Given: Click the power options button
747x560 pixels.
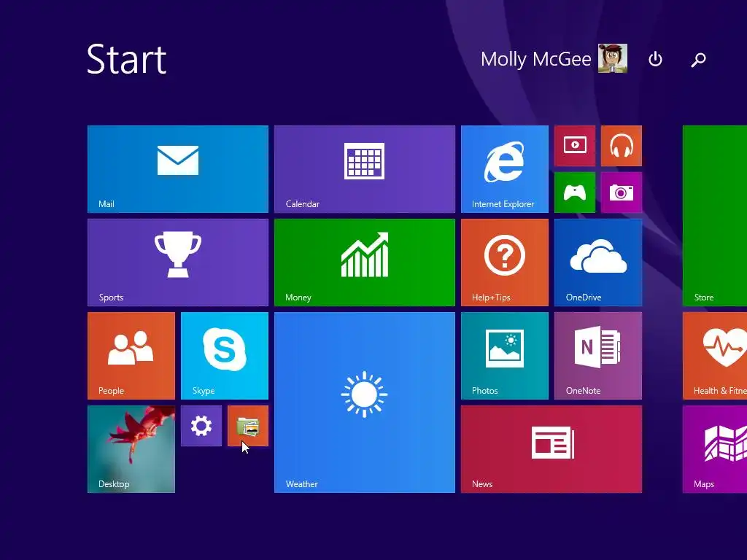Looking at the screenshot, I should coord(656,59).
